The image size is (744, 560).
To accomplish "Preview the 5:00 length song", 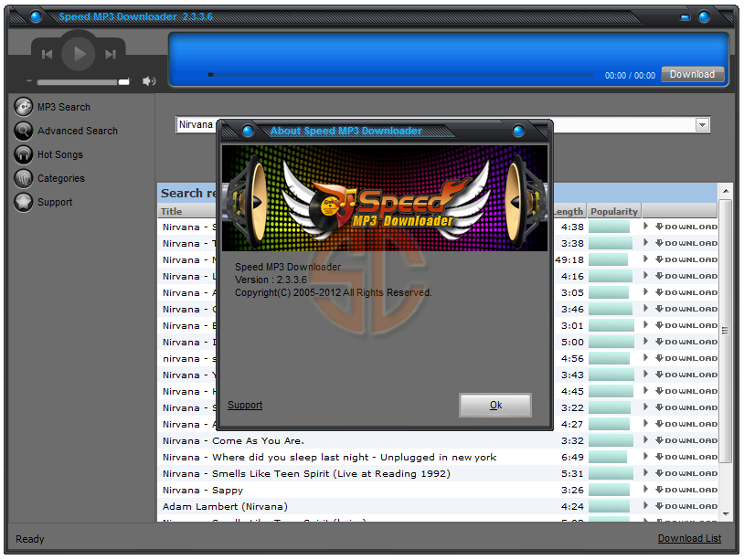I will tap(645, 342).
